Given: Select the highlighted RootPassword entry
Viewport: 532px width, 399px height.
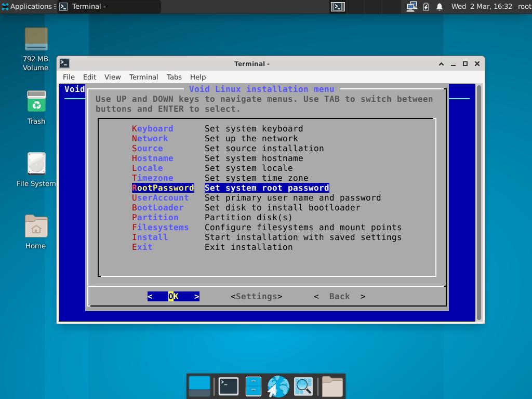Looking at the screenshot, I should [x=230, y=188].
